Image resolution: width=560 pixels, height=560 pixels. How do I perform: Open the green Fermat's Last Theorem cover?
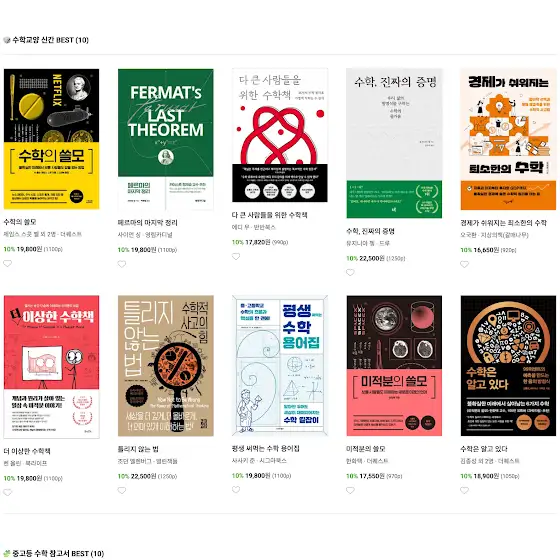pos(166,139)
